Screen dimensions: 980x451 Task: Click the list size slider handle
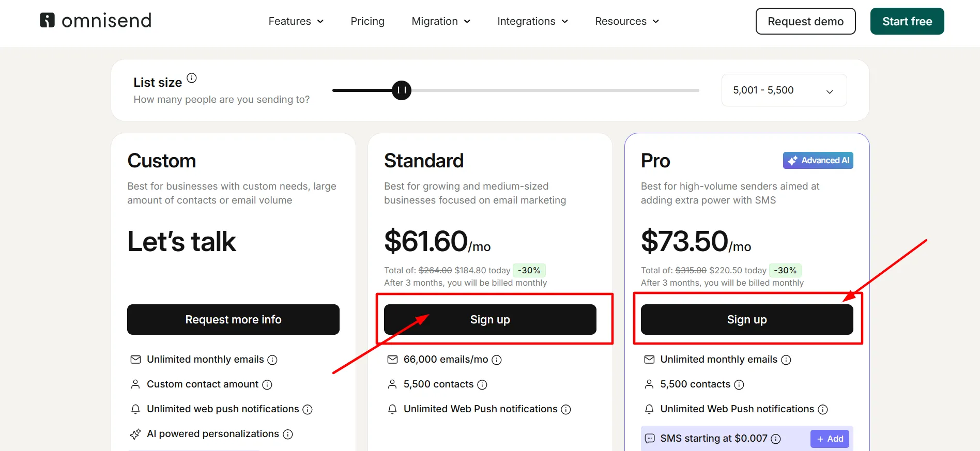pos(402,90)
